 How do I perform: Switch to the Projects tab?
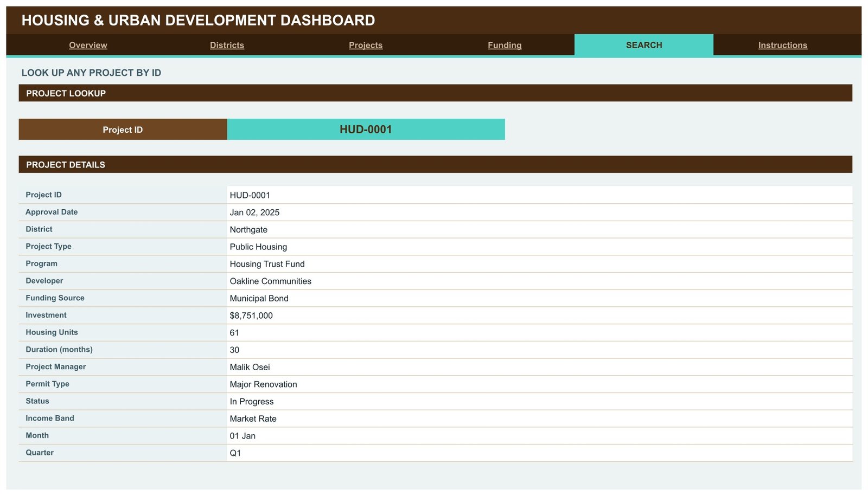(x=366, y=45)
